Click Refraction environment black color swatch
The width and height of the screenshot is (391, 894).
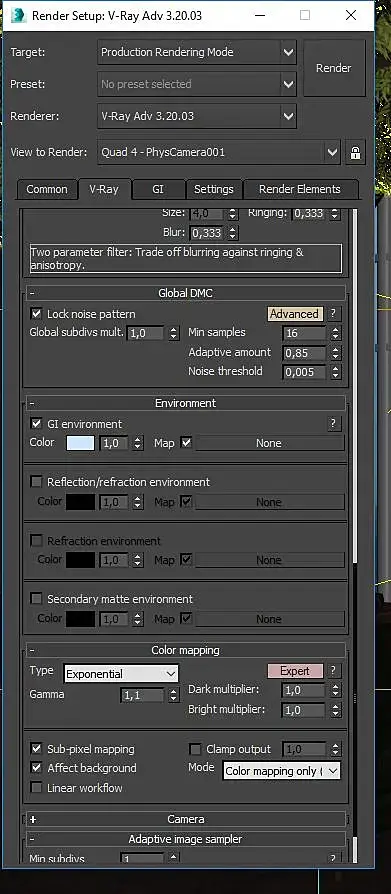coord(80,560)
